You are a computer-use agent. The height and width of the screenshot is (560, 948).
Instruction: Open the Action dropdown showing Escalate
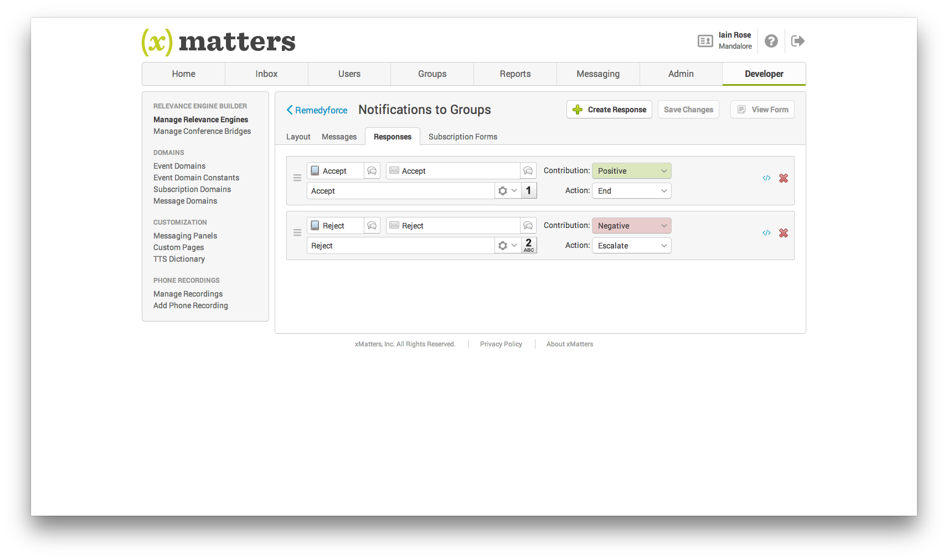631,246
